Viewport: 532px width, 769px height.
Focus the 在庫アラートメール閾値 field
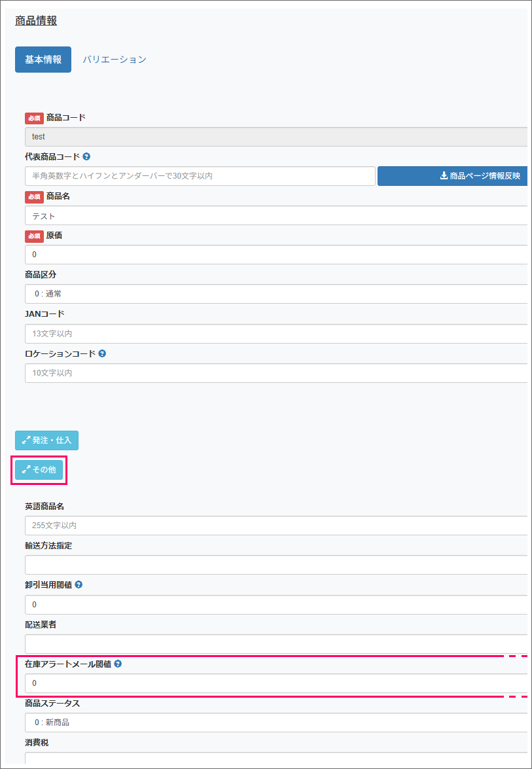(x=275, y=683)
